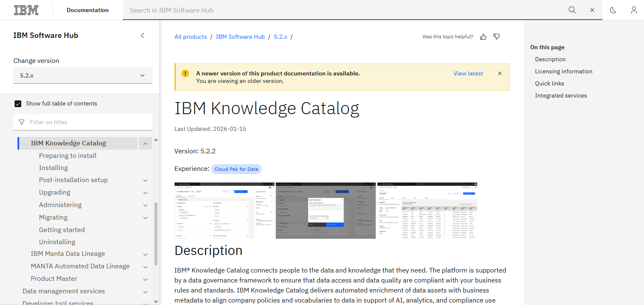
Task: Jump to Quick links section
Action: 549,83
